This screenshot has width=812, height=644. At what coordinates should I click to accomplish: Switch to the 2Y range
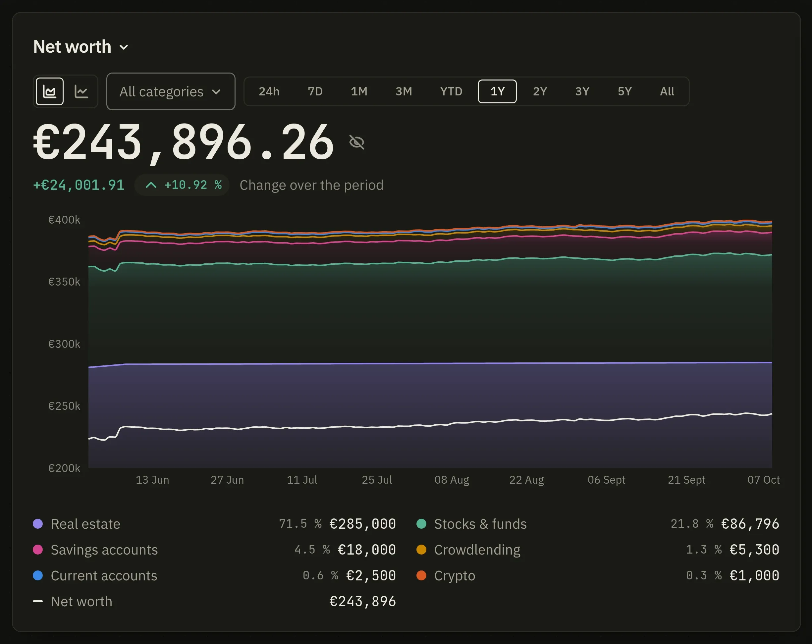pos(540,91)
